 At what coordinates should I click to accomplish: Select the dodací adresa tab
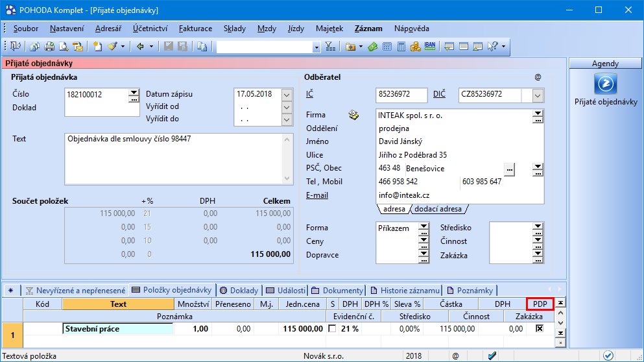tap(438, 209)
